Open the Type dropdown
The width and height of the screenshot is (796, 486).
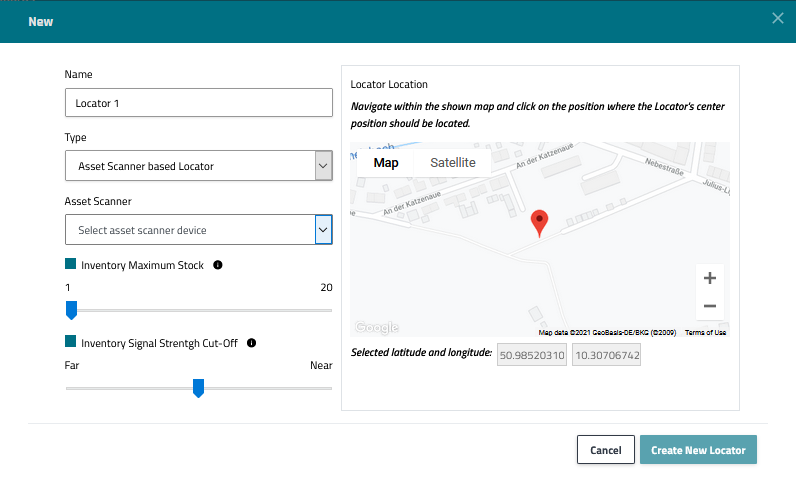click(x=323, y=166)
